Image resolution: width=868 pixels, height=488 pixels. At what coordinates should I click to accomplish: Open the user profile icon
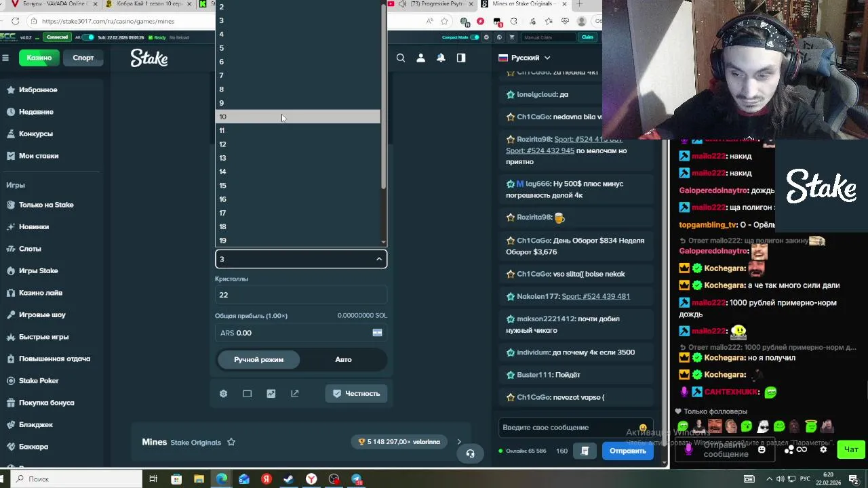pyautogui.click(x=420, y=58)
